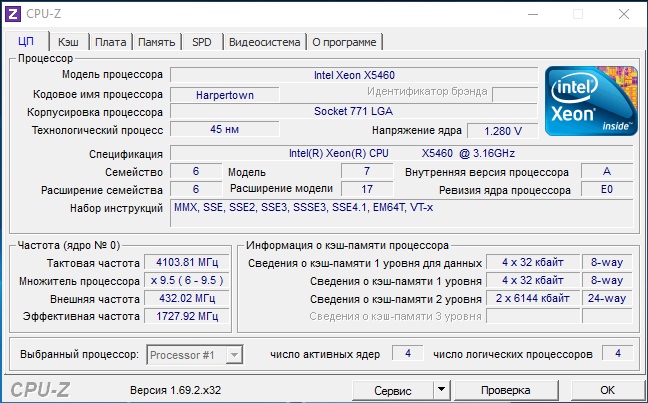Click the Набор инструкций label

117,208
